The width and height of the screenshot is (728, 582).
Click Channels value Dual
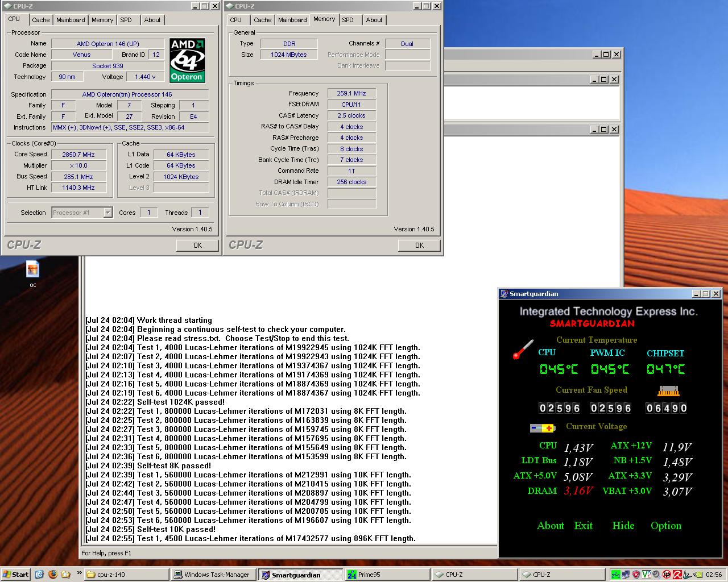coord(407,44)
